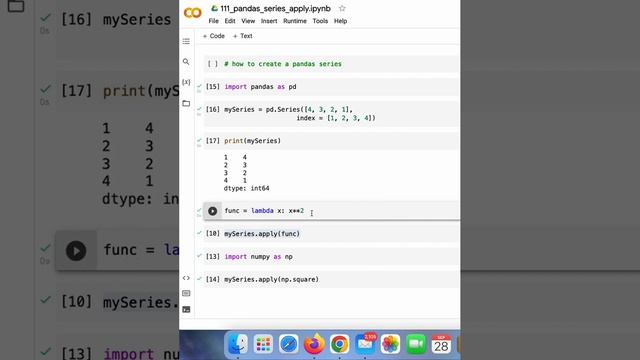Click into the mySeries = pd.Series cell

pos(331,114)
